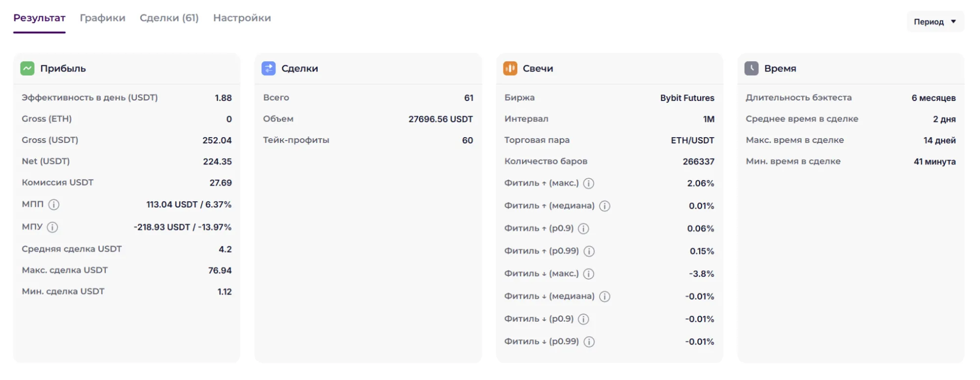Open the Период dropdown
The image size is (980, 380).
click(935, 22)
